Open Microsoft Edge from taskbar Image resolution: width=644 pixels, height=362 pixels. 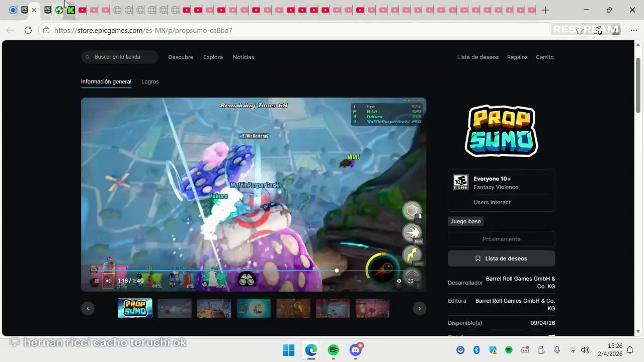point(311,350)
